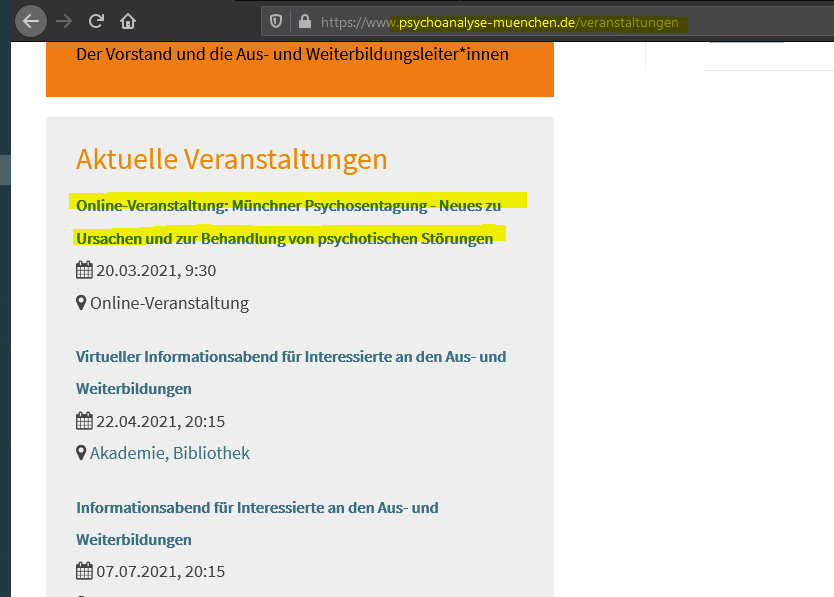834x597 pixels.
Task: Click the Aktuelle Veranstaltungen heading
Action: tap(231, 159)
